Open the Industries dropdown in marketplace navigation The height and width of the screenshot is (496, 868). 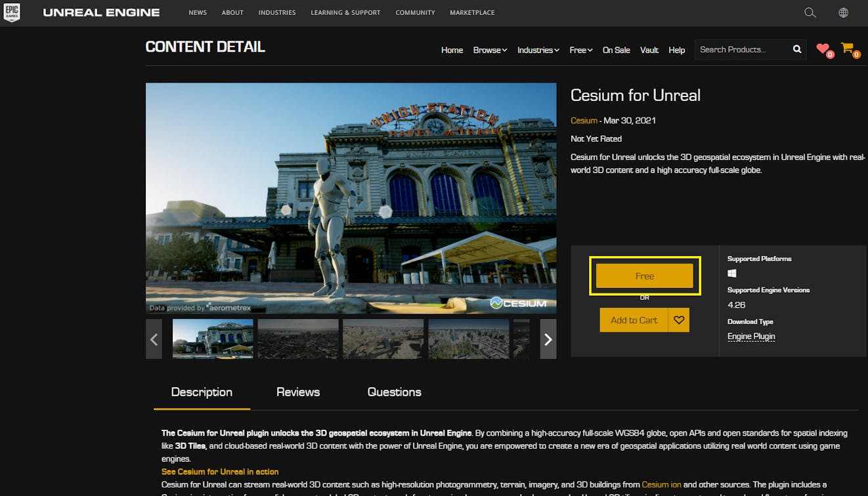537,50
